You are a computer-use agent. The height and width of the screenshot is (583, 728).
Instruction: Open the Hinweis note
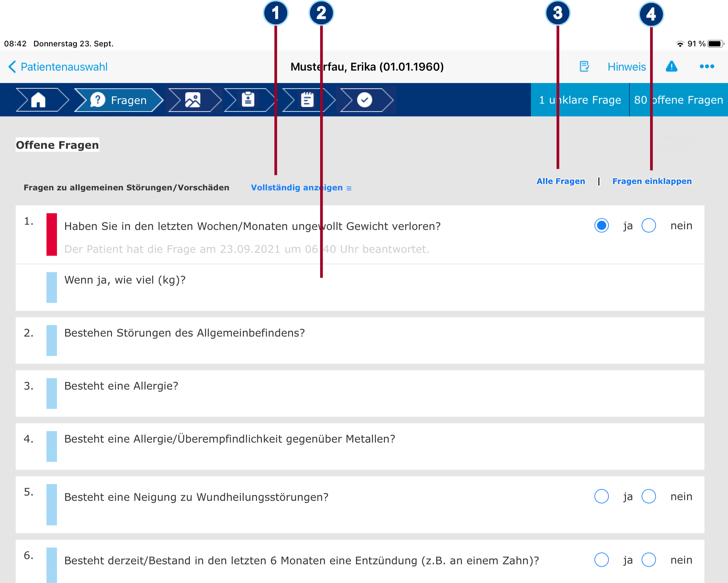pos(627,67)
